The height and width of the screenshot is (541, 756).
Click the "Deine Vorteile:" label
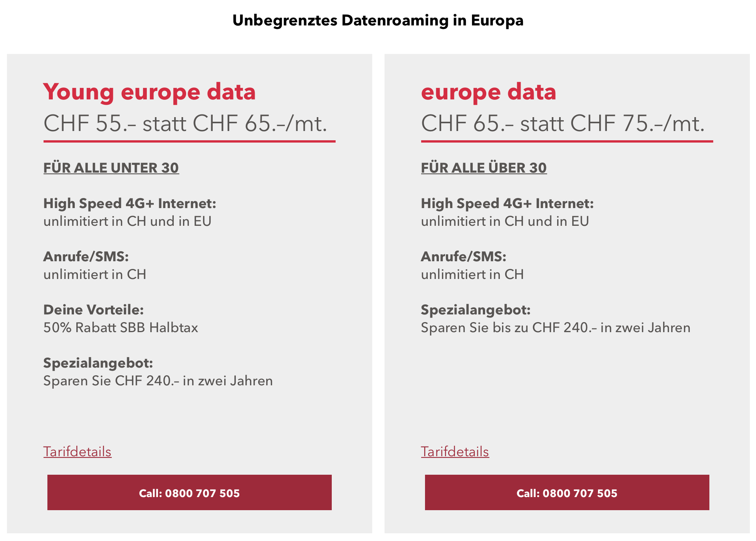pyautogui.click(x=93, y=310)
